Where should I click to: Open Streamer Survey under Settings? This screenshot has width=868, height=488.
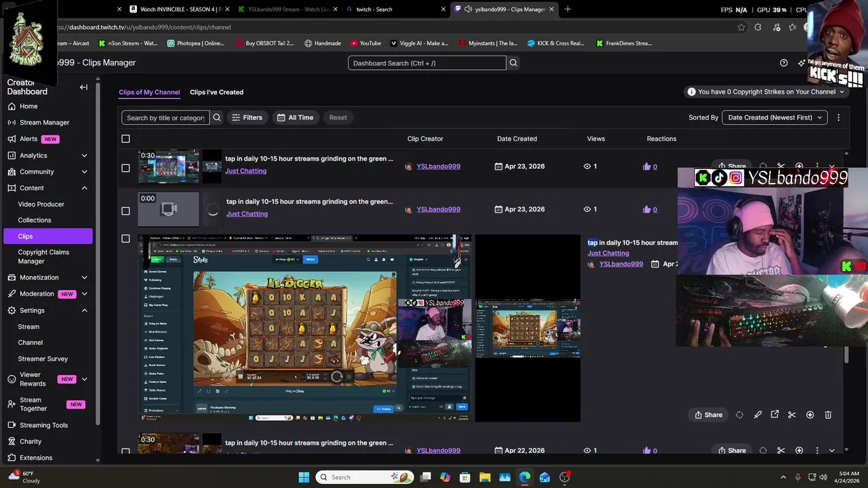pyautogui.click(x=43, y=359)
